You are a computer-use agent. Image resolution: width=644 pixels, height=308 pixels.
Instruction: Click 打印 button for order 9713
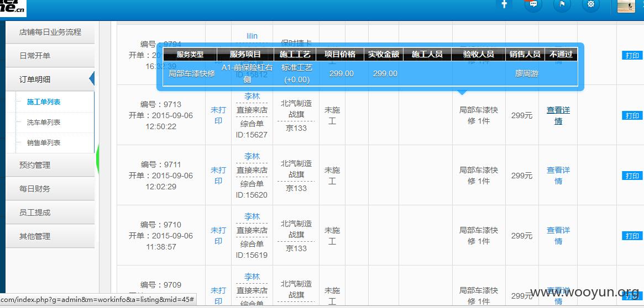tap(632, 116)
